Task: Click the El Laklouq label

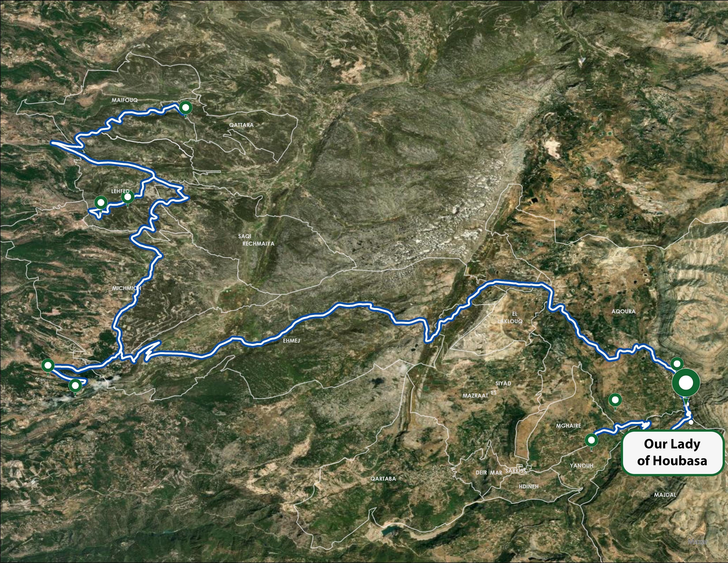Action: tap(510, 317)
